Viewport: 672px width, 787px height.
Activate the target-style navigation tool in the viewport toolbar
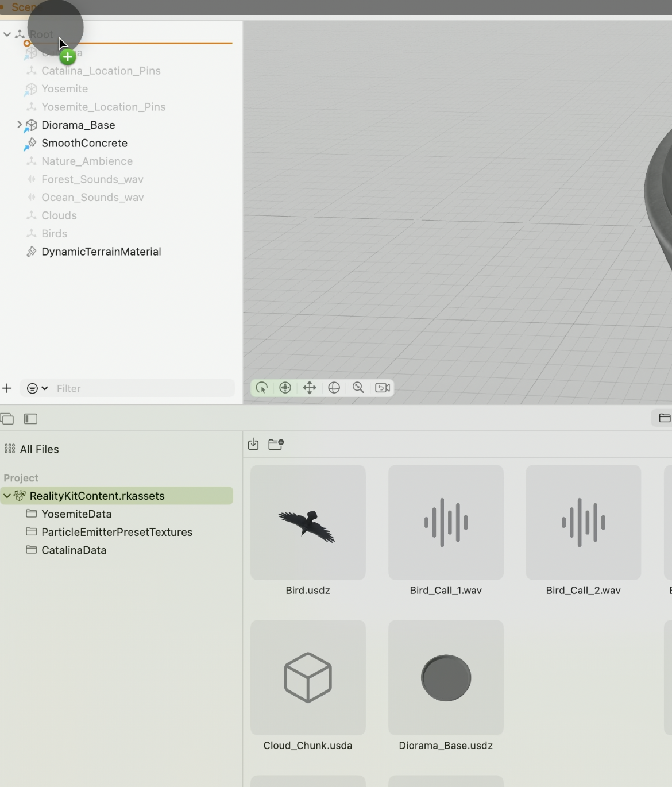coord(285,388)
